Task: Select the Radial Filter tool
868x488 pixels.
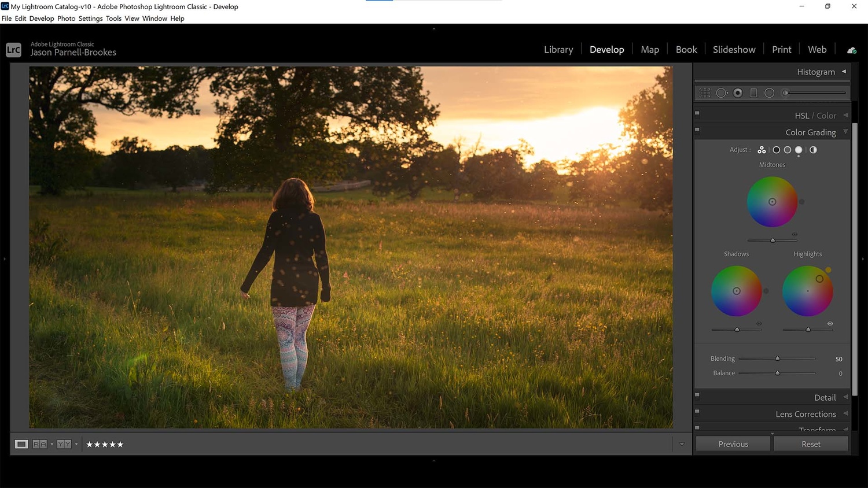Action: coord(769,93)
